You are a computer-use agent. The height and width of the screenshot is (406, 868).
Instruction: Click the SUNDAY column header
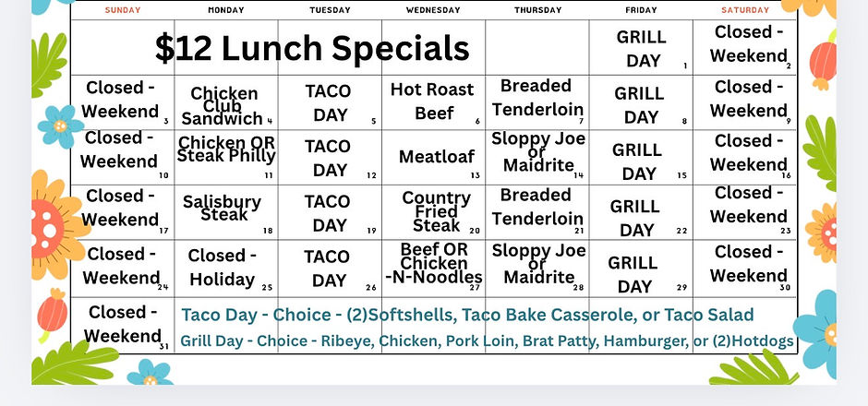(122, 10)
